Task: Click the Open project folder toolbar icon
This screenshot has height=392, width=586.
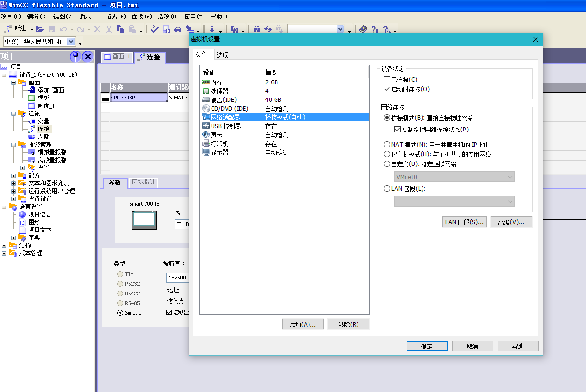Action: coord(40,29)
